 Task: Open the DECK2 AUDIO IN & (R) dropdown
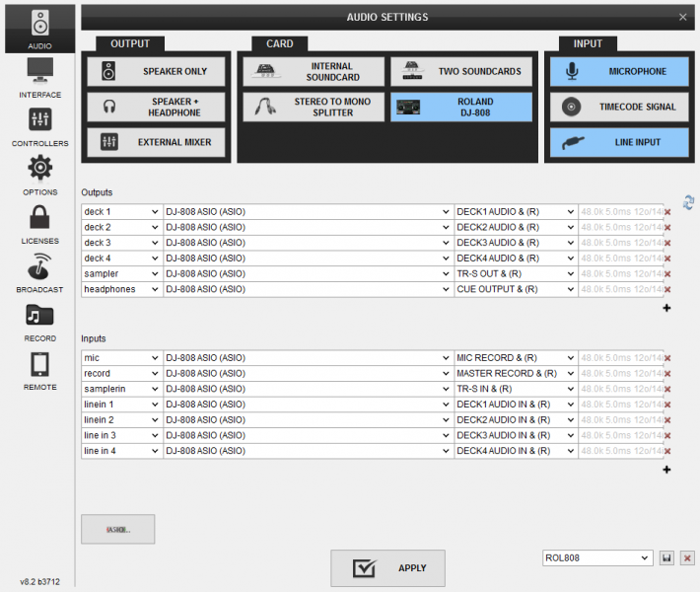[516, 420]
